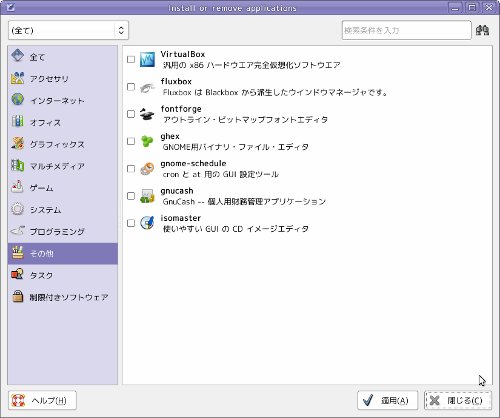The image size is (500, 418).
Task: Open the (全て) filter dropdown
Action: 68,30
